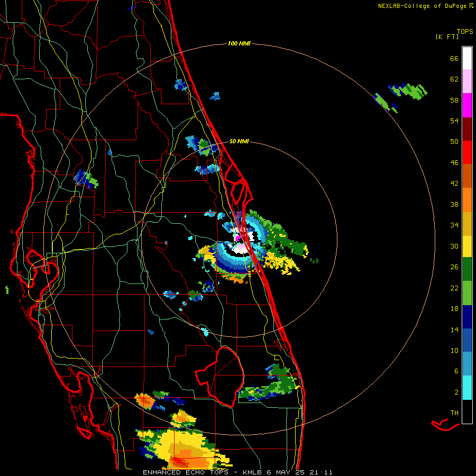Click the magenta echo top cell near radar center
The height and width of the screenshot is (476, 476).
[237, 237]
